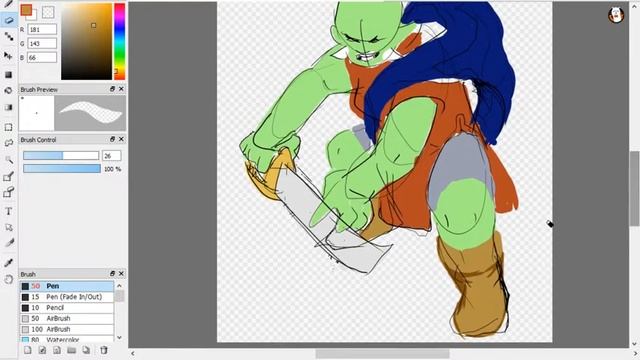Float the Brush list panel
640x360 pixels.
112,273
